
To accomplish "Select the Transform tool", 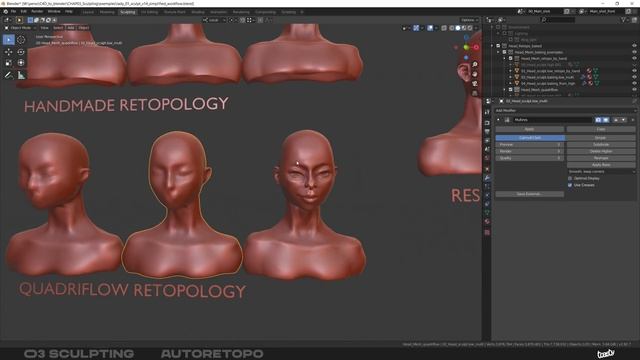I will point(21,63).
